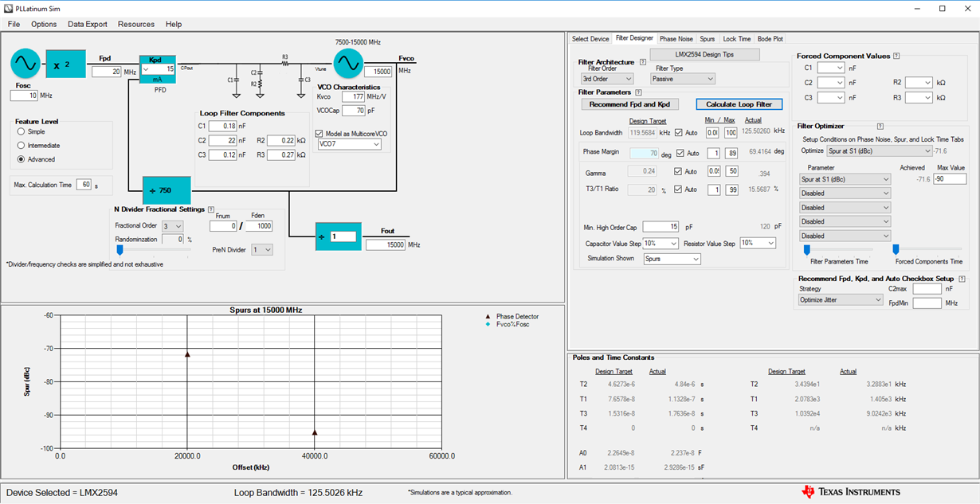Select the Advanced feature level

click(22, 159)
